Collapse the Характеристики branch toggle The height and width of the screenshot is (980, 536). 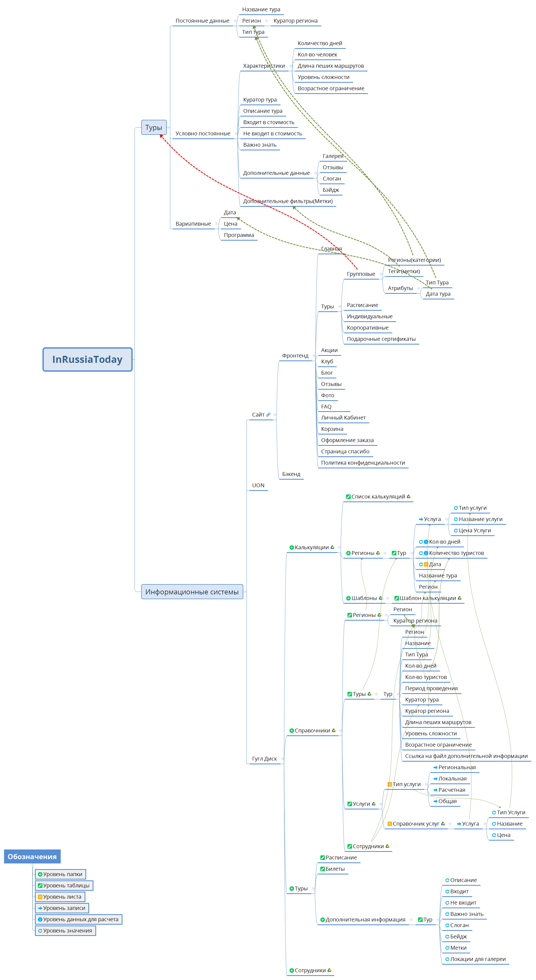[x=291, y=66]
